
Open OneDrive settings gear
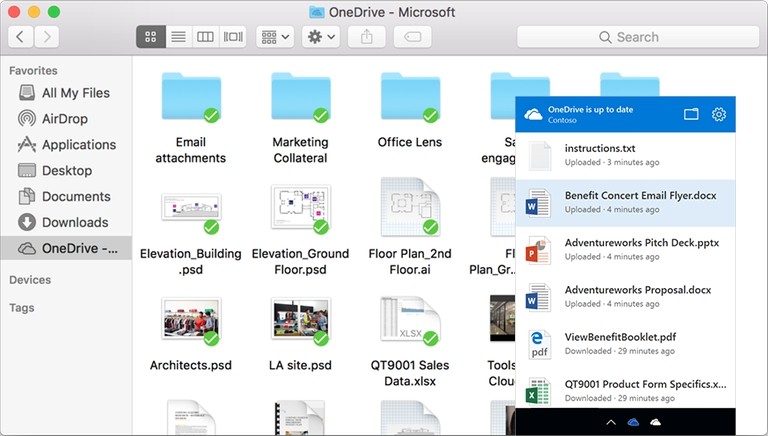719,114
